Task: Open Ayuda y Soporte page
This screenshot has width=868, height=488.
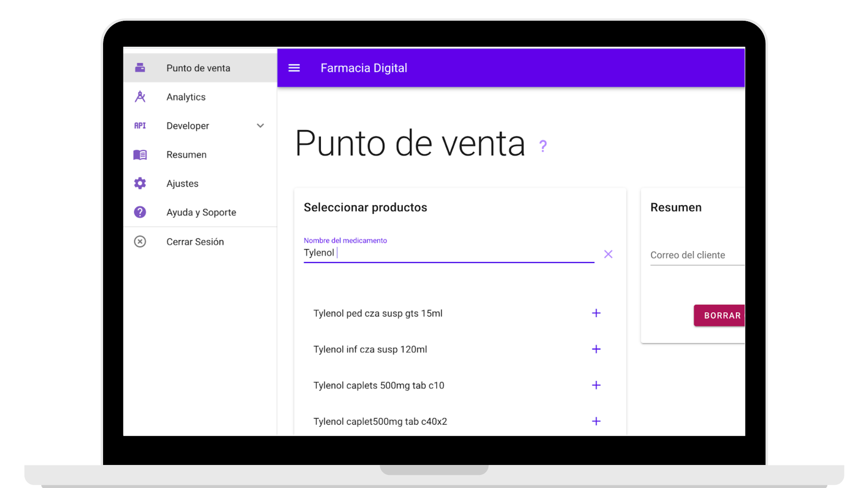Action: pos(200,212)
